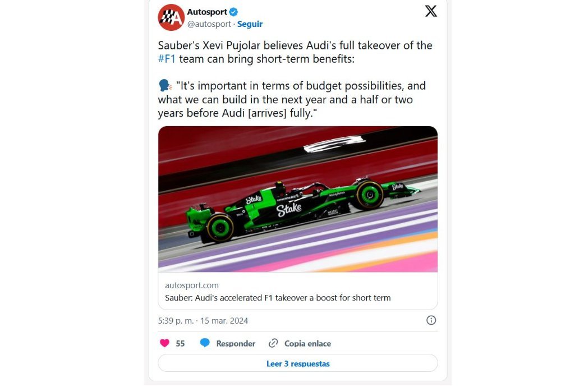Follow Autosport via Seguir link
The height and width of the screenshot is (392, 561).
pos(250,24)
